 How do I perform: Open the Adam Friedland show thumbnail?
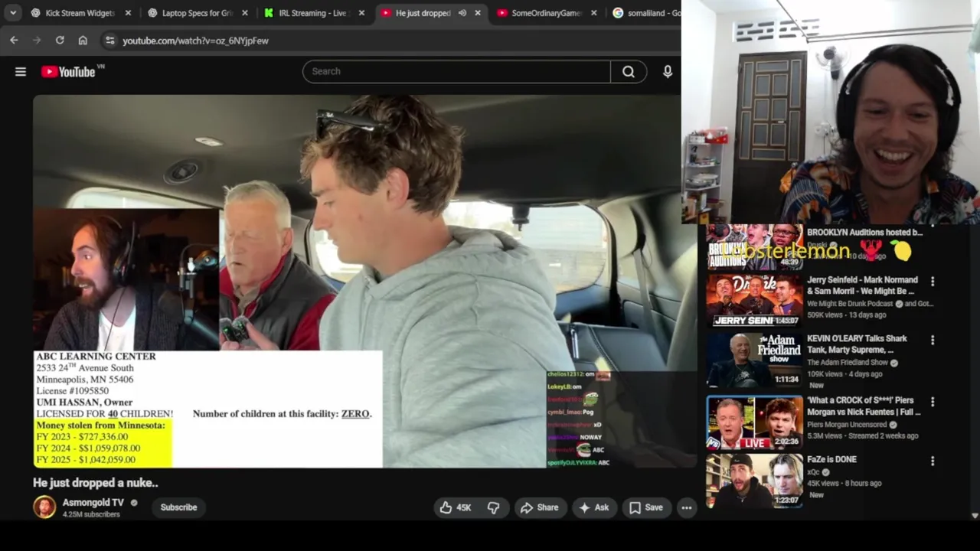coord(754,360)
